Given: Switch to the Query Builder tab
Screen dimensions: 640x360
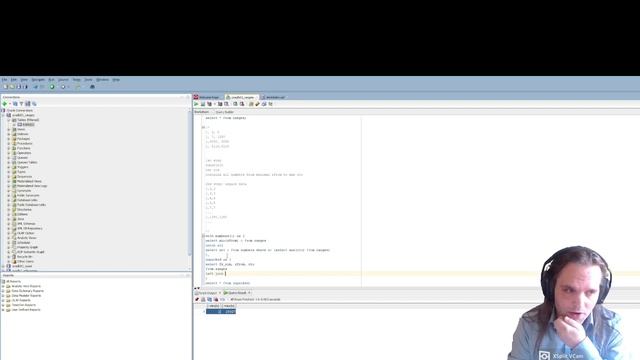Looking at the screenshot, I should coord(224,112).
